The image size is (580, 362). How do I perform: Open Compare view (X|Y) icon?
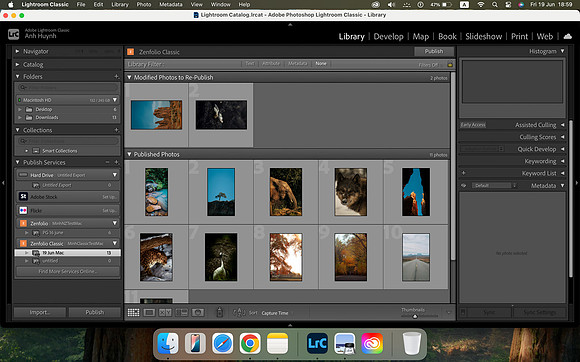coord(165,312)
